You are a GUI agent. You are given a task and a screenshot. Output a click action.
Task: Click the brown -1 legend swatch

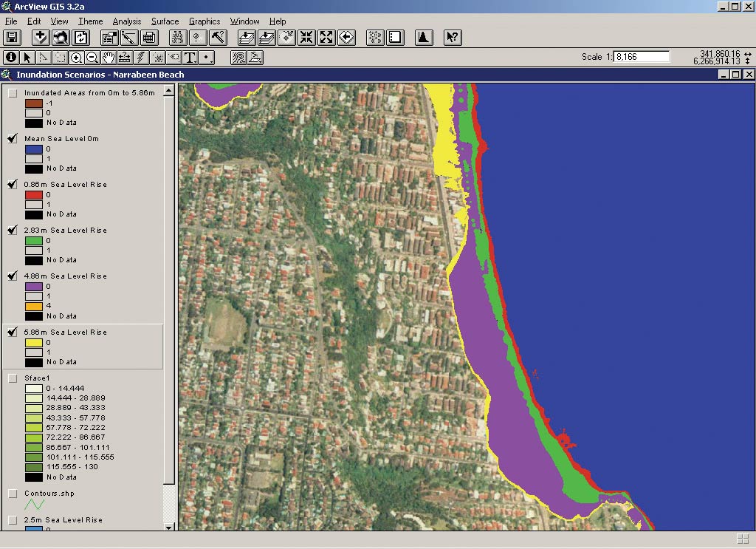tap(34, 103)
